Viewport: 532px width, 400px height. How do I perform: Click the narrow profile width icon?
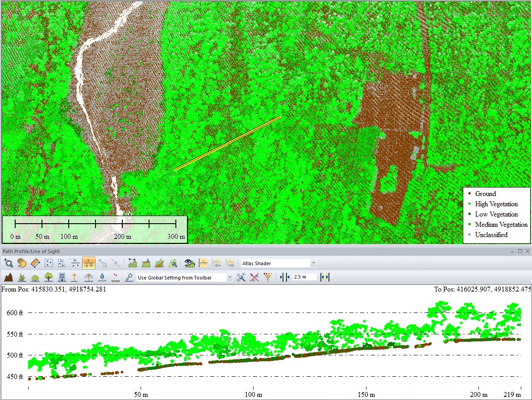tap(285, 277)
